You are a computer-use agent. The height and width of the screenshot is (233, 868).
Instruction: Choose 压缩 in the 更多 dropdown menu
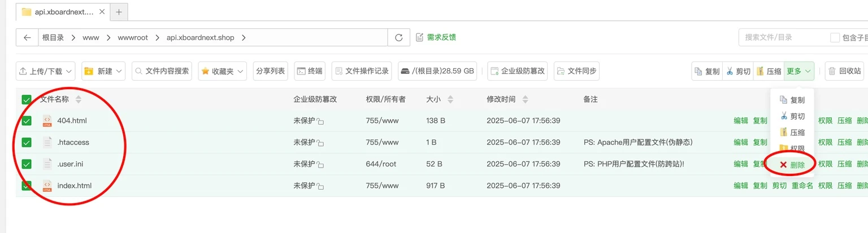[792, 133]
